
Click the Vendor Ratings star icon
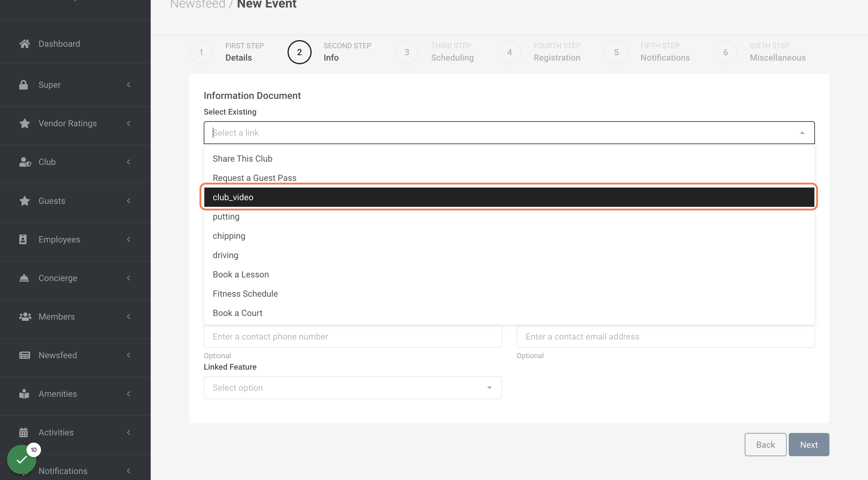click(25, 123)
